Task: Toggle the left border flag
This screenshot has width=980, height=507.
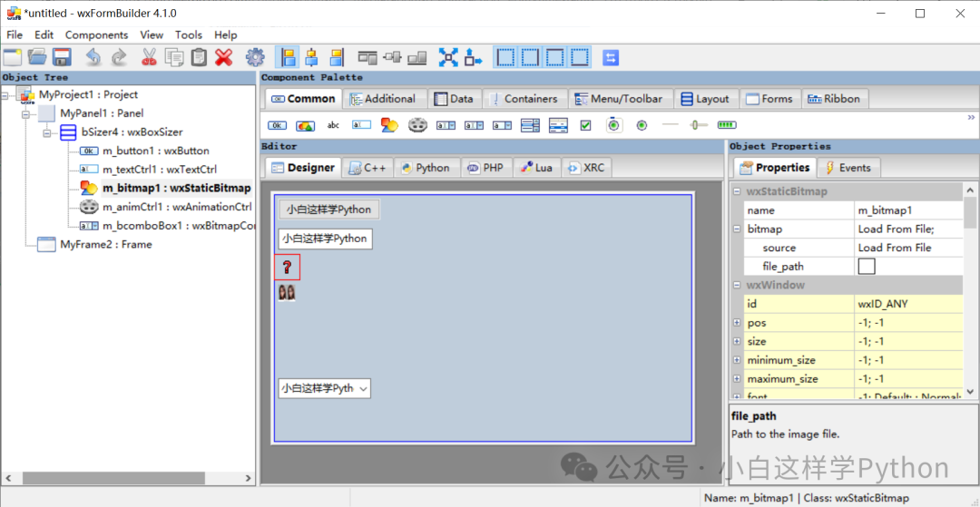Action: tap(505, 57)
